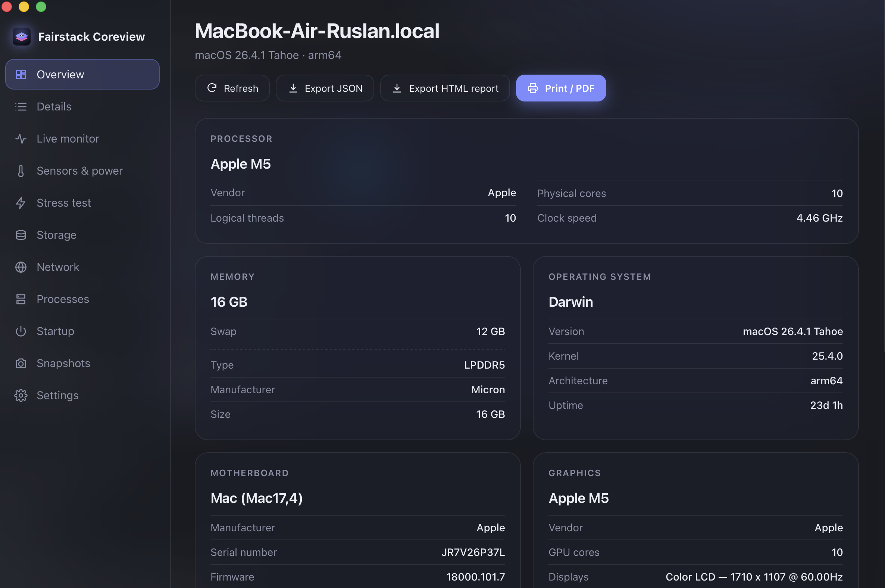The width and height of the screenshot is (885, 588).
Task: Click the Network globe icon
Action: tap(21, 267)
